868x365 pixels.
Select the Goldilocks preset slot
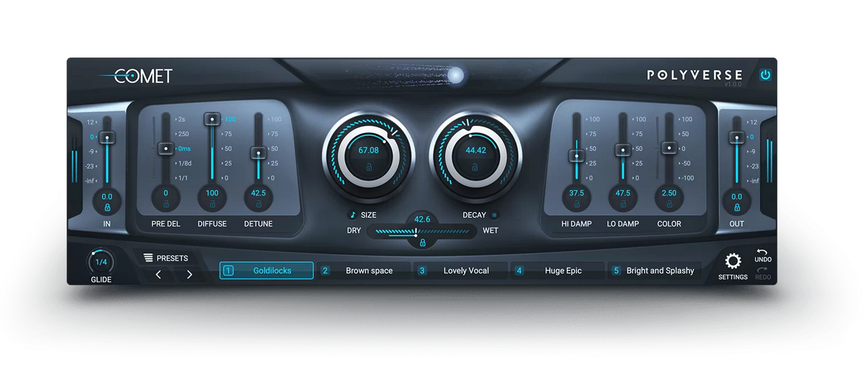[266, 271]
